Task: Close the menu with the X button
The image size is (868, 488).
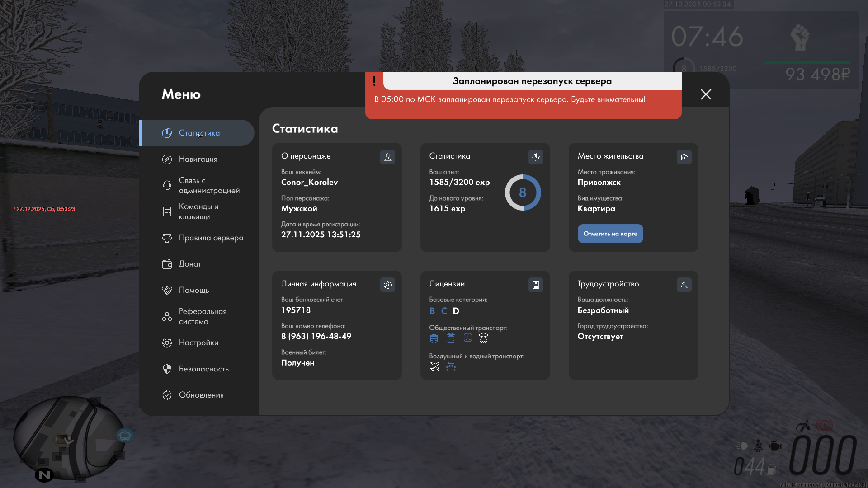Action: pyautogui.click(x=706, y=94)
